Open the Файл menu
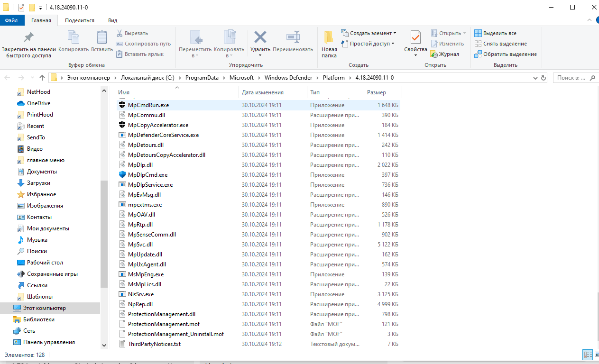 click(x=12, y=20)
